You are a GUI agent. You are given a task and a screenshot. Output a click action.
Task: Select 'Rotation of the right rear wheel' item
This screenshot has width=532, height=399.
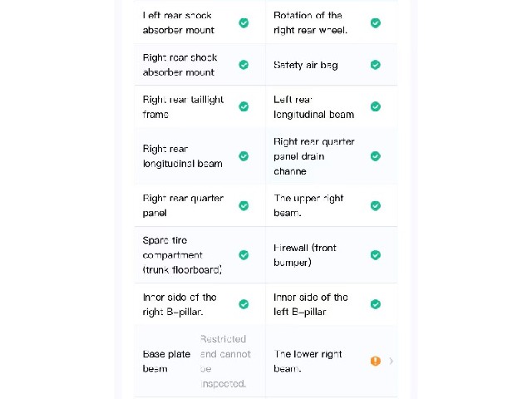click(x=331, y=22)
